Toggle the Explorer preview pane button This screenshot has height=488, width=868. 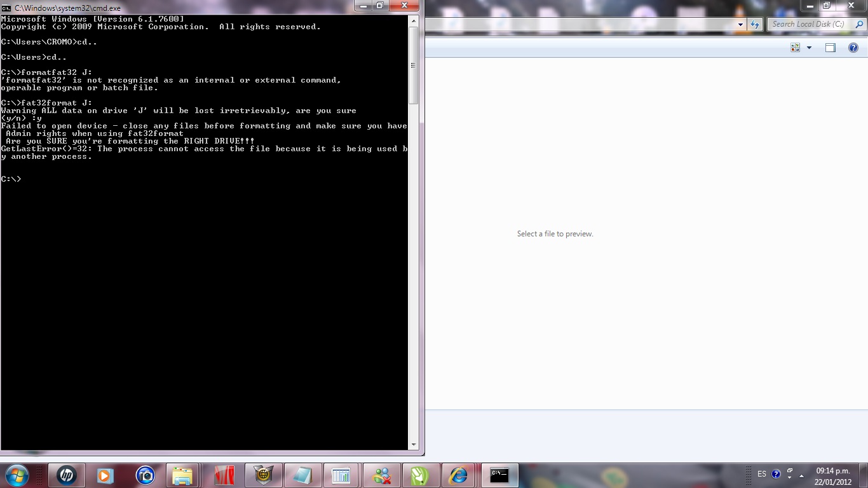pyautogui.click(x=830, y=48)
